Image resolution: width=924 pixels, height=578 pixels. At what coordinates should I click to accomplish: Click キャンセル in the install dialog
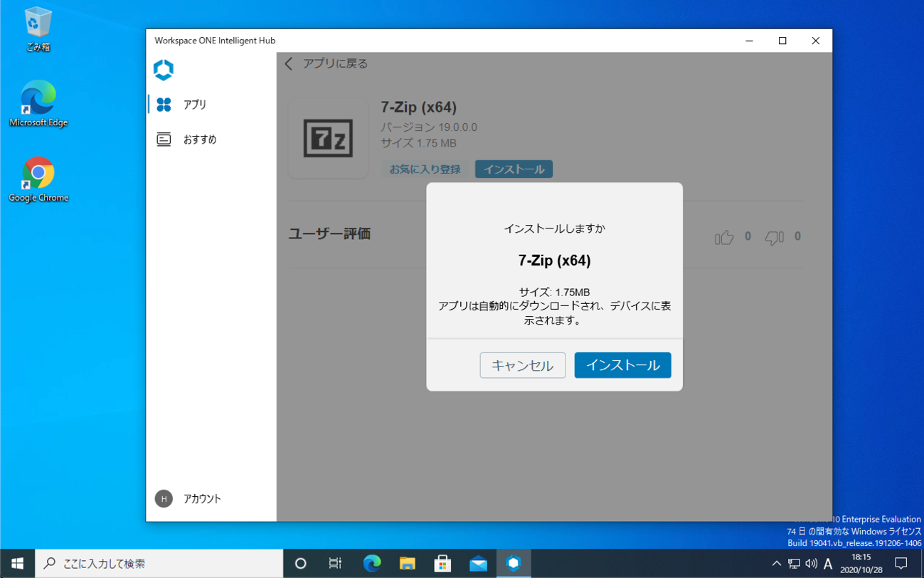click(522, 365)
